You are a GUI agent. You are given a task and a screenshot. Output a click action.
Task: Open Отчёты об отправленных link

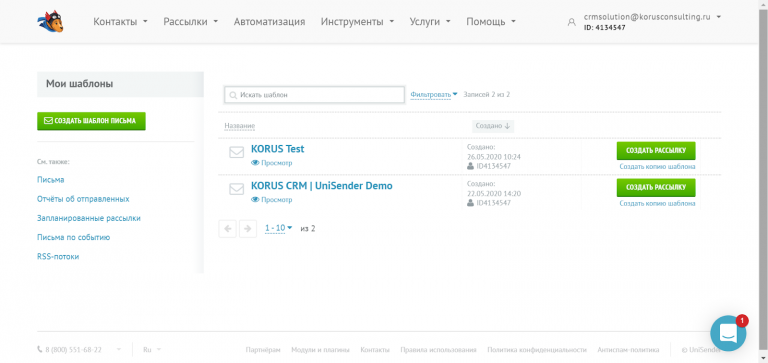tap(83, 199)
